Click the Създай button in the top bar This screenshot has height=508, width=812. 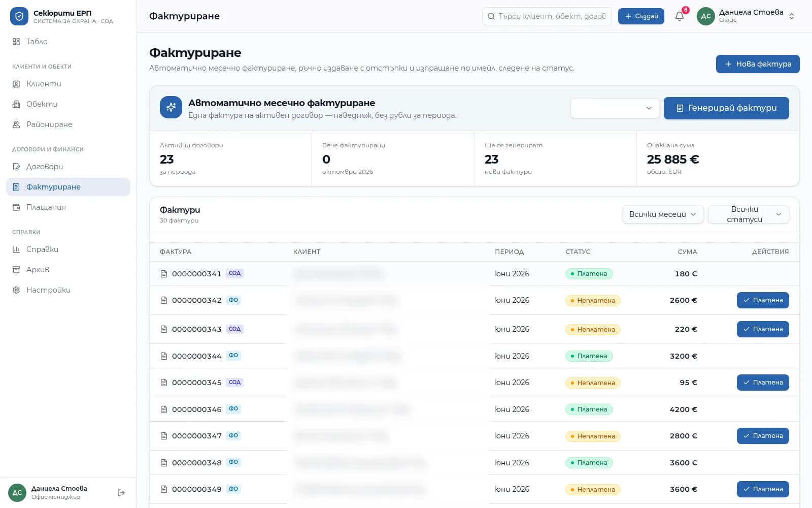pyautogui.click(x=641, y=16)
